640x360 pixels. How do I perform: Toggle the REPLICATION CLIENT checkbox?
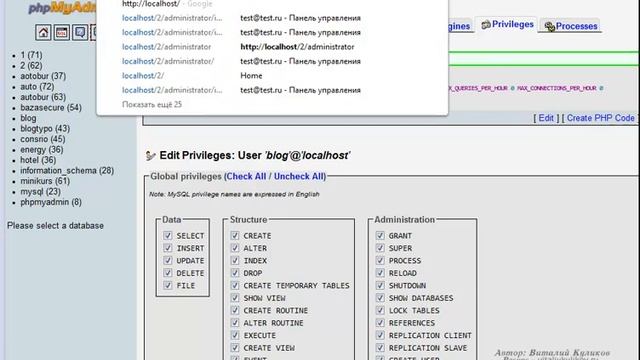pyautogui.click(x=380, y=335)
